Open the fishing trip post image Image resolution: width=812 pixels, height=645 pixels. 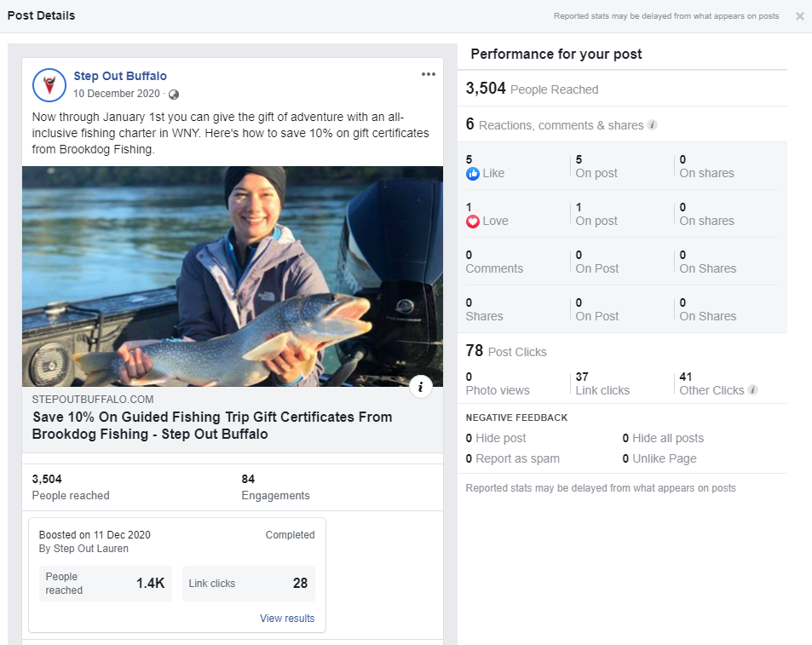pyautogui.click(x=233, y=276)
